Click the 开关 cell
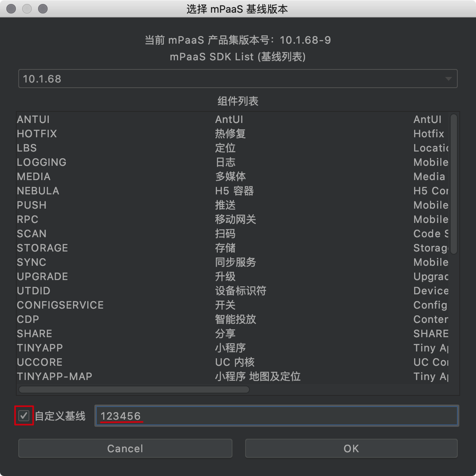This screenshot has width=476, height=476. 225,305
